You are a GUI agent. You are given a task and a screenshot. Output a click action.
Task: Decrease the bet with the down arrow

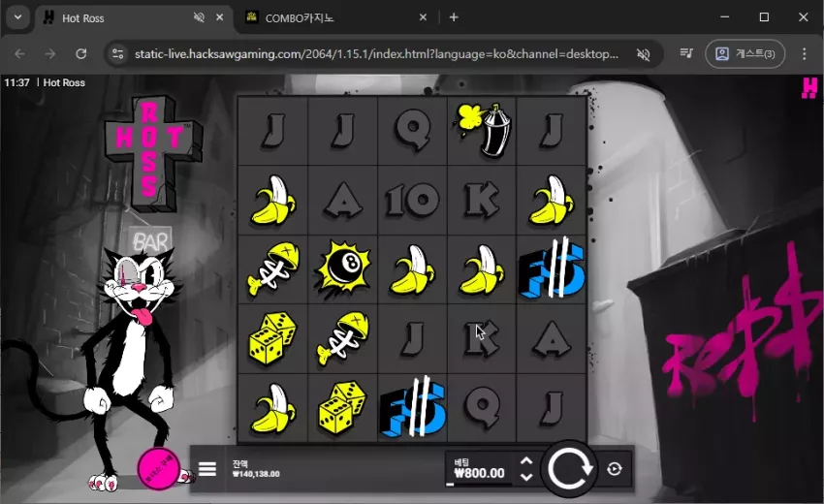click(x=526, y=476)
